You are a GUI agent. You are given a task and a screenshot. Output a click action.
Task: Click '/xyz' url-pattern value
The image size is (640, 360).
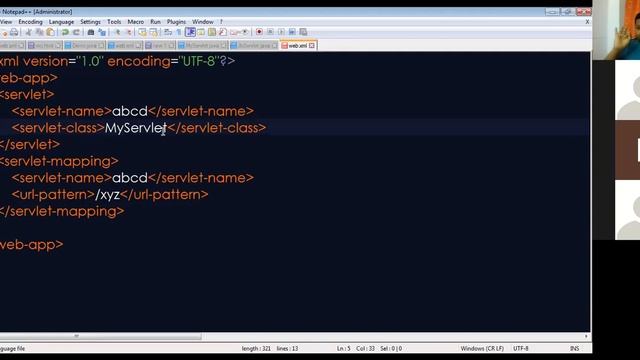[107, 195]
